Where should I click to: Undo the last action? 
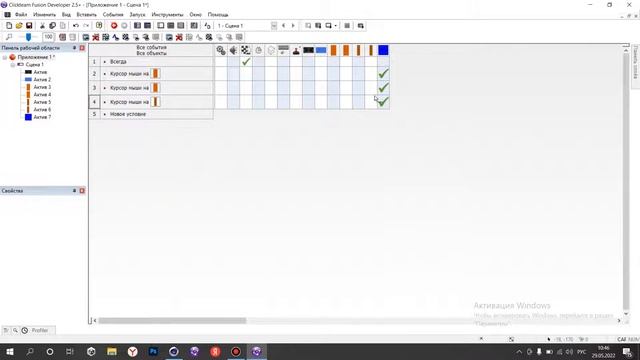[x=76, y=26]
